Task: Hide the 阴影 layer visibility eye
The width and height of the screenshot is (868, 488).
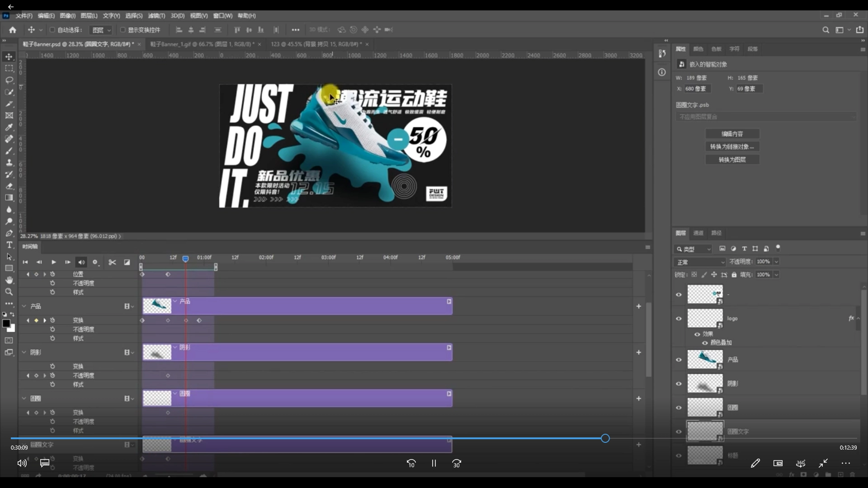Action: click(679, 384)
